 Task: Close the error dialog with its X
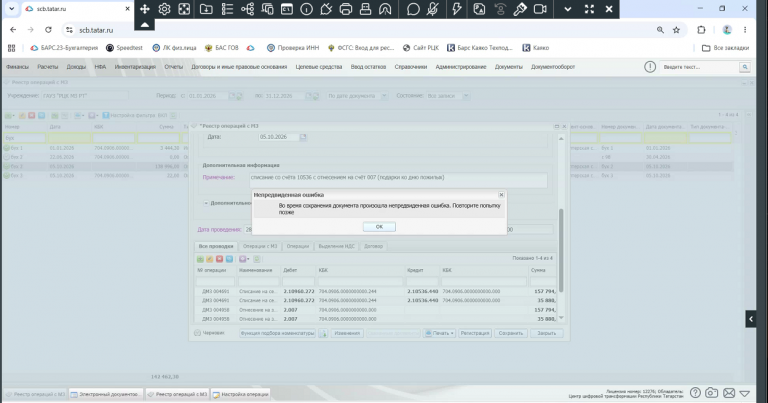(x=501, y=194)
